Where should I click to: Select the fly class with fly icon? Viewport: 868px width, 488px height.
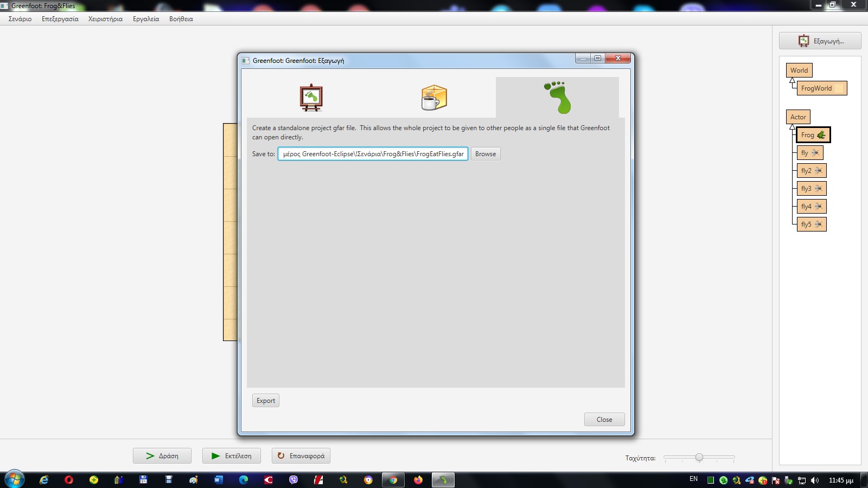click(x=810, y=153)
